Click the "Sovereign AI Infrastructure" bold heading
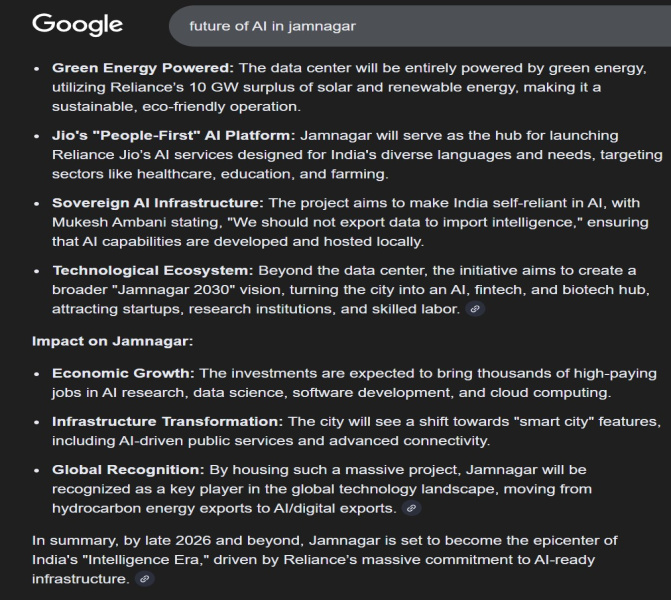The height and width of the screenshot is (600, 671). coord(158,203)
